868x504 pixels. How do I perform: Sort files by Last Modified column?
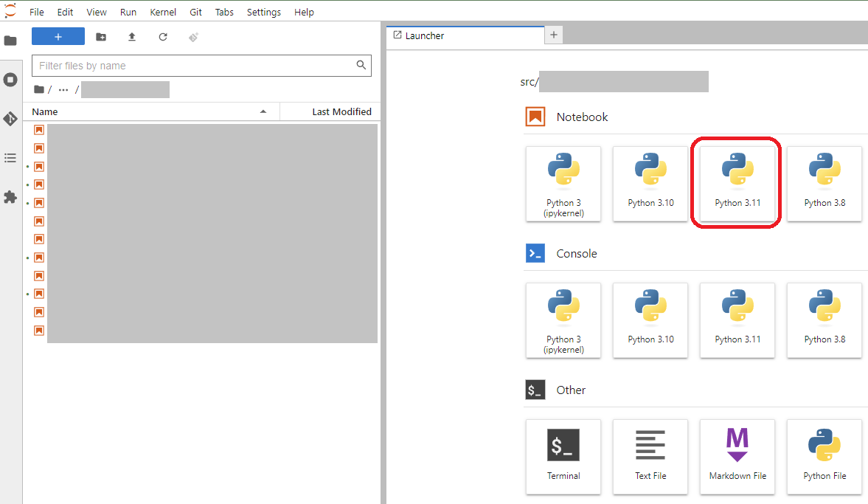330,112
